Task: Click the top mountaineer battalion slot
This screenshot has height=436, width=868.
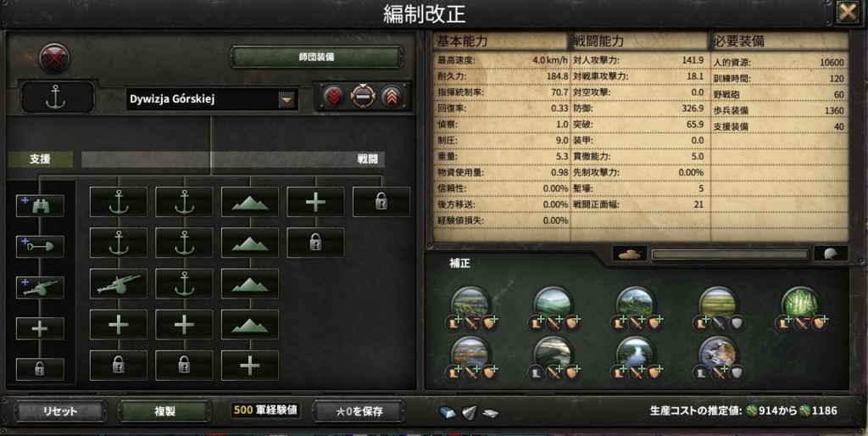Action: pos(250,202)
